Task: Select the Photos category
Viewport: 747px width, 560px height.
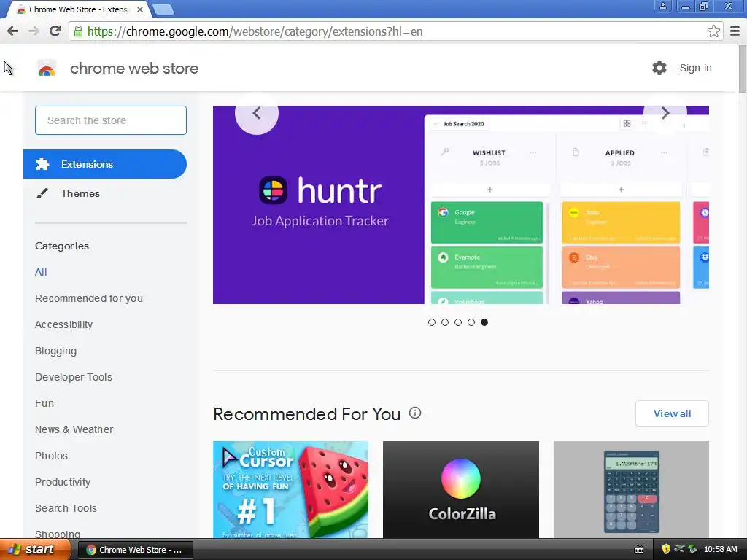Action: (x=52, y=456)
